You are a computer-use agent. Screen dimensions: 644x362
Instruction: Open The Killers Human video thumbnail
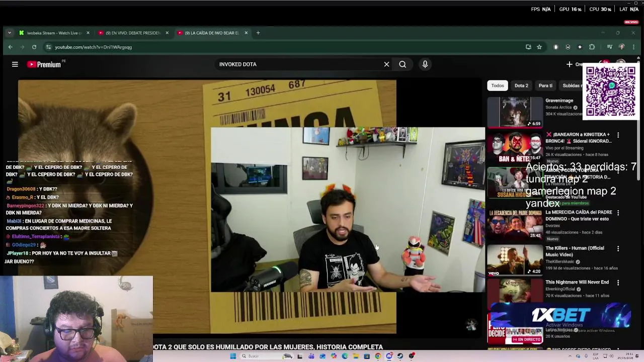(x=515, y=260)
